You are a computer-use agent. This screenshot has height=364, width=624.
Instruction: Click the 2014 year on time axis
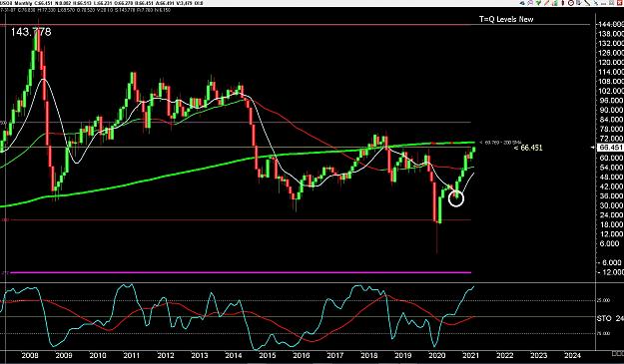(234, 355)
